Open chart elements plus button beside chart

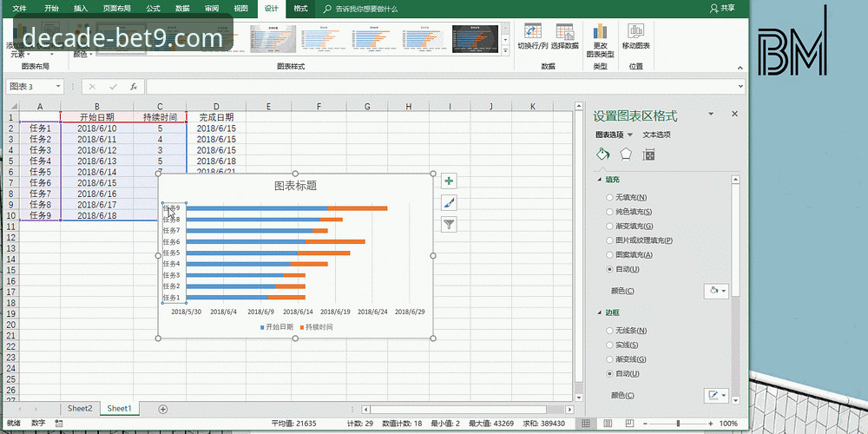pyautogui.click(x=450, y=181)
